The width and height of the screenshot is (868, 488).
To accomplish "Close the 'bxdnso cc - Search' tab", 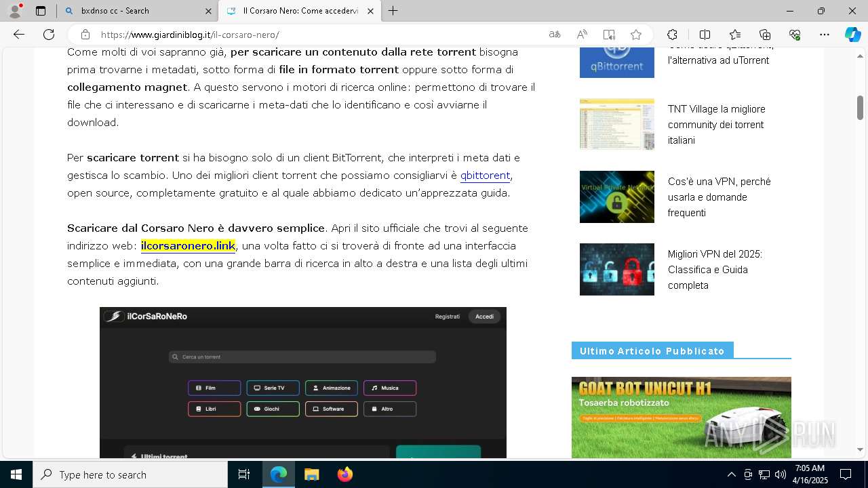I will tap(208, 11).
